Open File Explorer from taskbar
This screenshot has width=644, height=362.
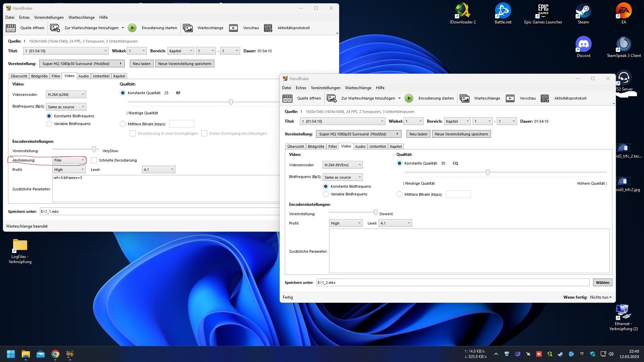[x=26, y=354]
